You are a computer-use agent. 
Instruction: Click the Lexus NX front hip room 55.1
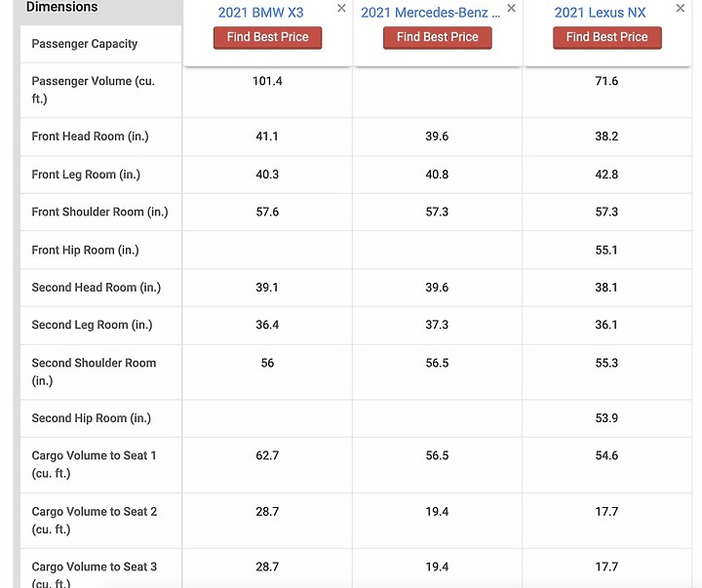click(606, 250)
